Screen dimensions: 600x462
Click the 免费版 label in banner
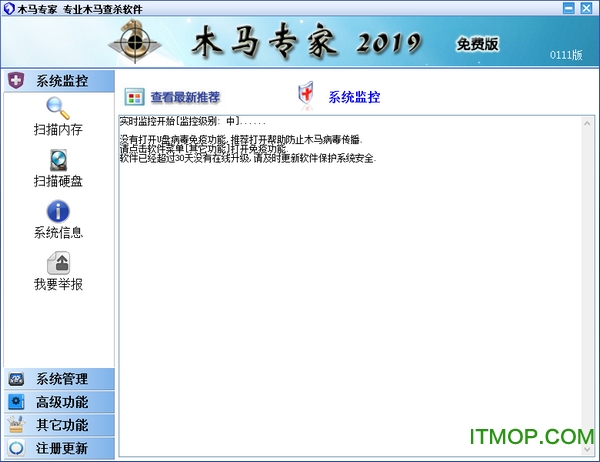coord(478,44)
